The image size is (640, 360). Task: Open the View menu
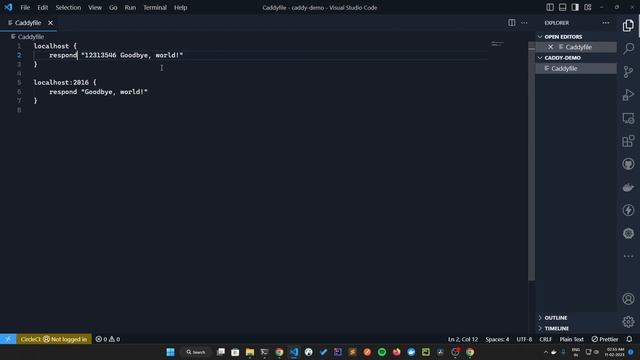pyautogui.click(x=95, y=7)
